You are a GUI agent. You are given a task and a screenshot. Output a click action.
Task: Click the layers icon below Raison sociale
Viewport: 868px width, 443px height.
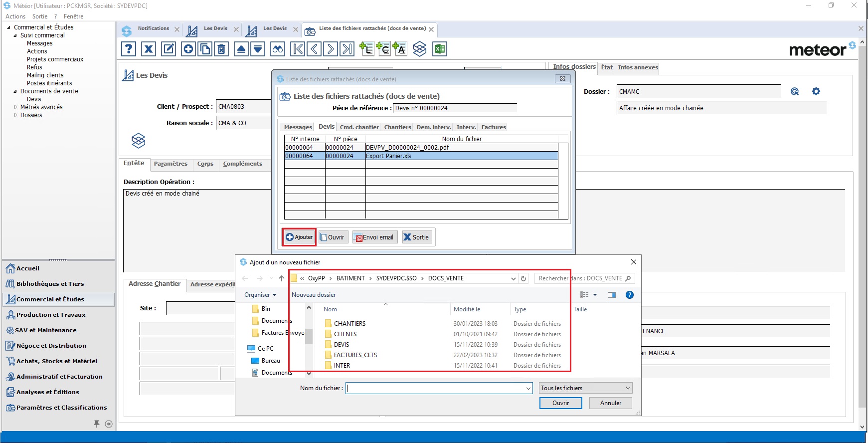click(138, 141)
